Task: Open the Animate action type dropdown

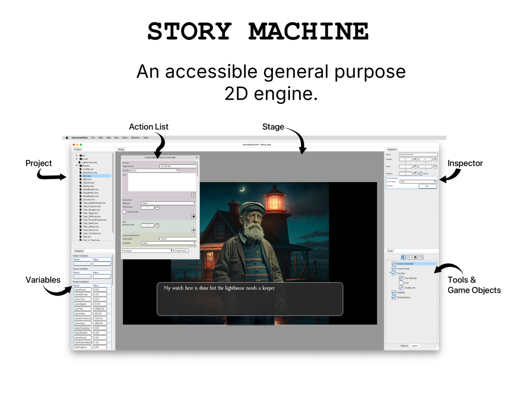Action: tap(148, 251)
